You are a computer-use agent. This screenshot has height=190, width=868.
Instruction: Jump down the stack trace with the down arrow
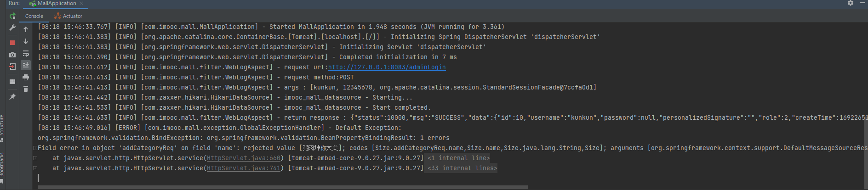point(26,41)
